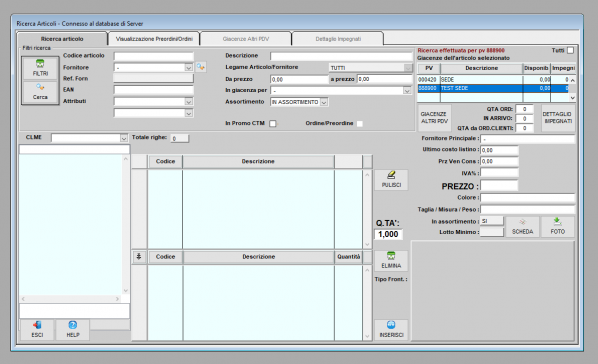Click scroll-up arrow of lower items grid

pyautogui.click(x=367, y=270)
